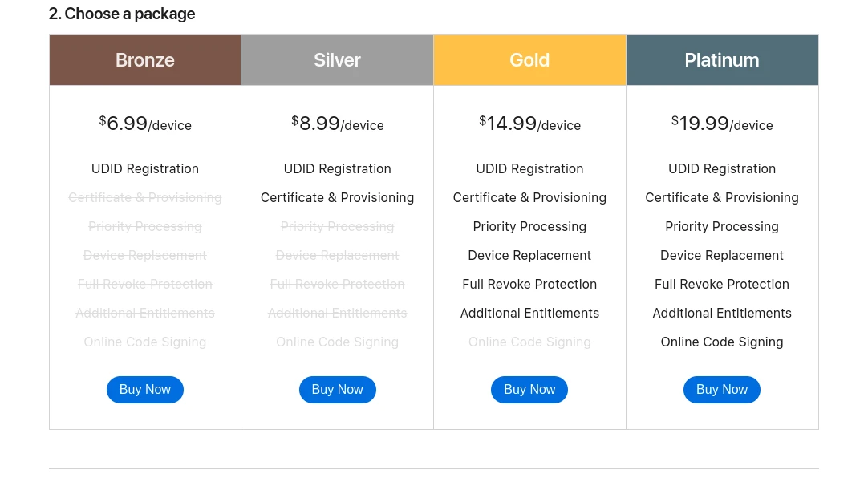Click Certificate & Provisioning in the Silver column
Image resolution: width=868 pixels, height=490 pixels.
point(338,198)
